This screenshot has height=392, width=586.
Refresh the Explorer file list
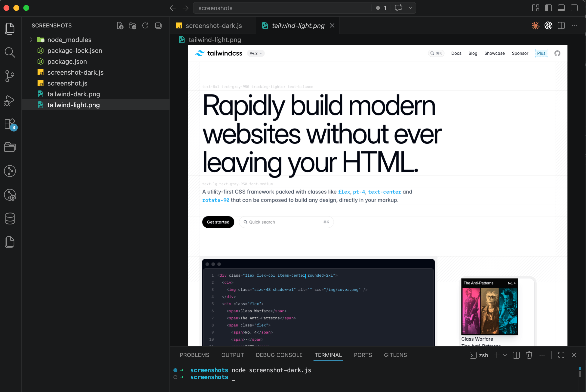146,25
